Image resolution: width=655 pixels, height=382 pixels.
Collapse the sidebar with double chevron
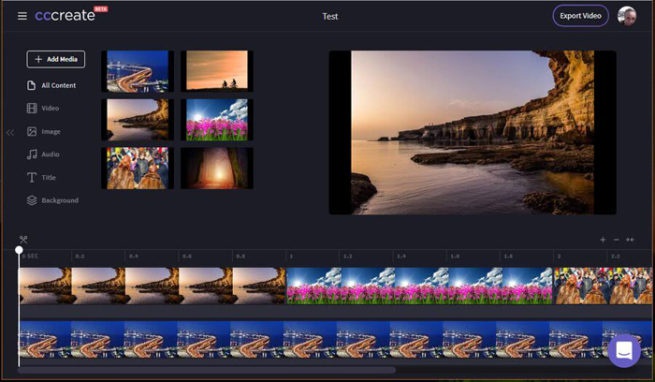(10, 132)
